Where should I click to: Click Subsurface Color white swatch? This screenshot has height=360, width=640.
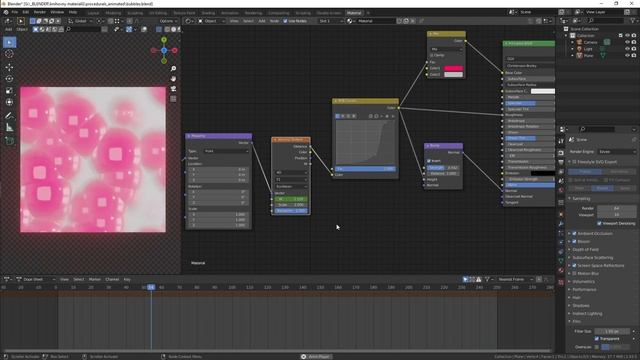click(x=542, y=91)
